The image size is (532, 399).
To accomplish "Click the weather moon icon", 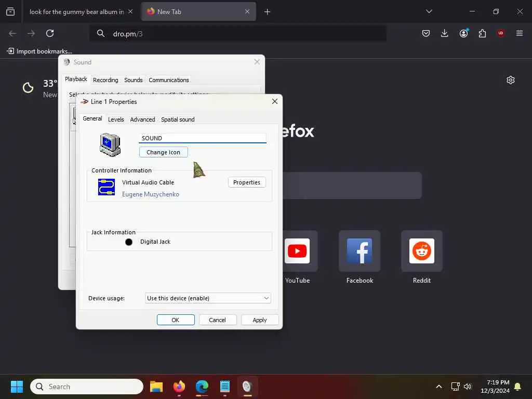I will (28, 88).
